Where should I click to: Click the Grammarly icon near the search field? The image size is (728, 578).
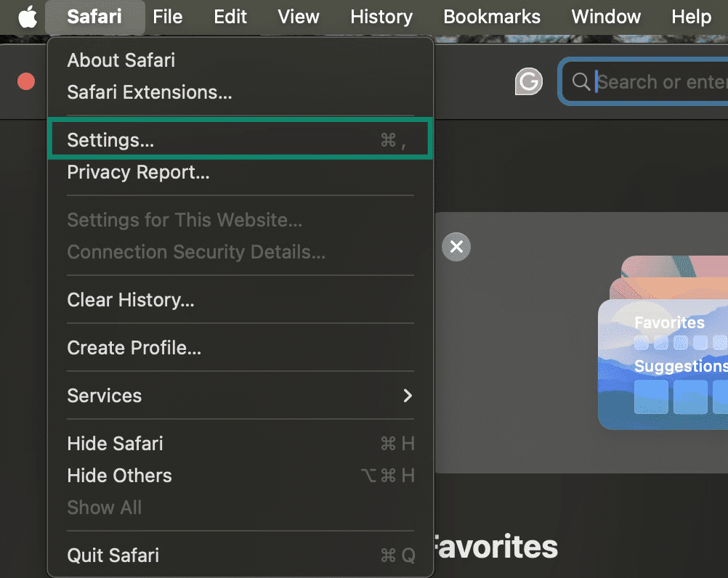529,81
